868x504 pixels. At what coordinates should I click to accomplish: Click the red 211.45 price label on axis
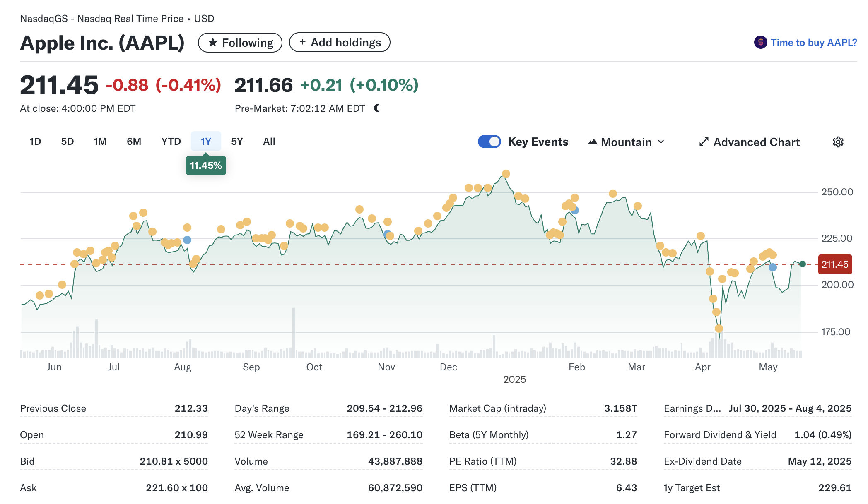835,264
